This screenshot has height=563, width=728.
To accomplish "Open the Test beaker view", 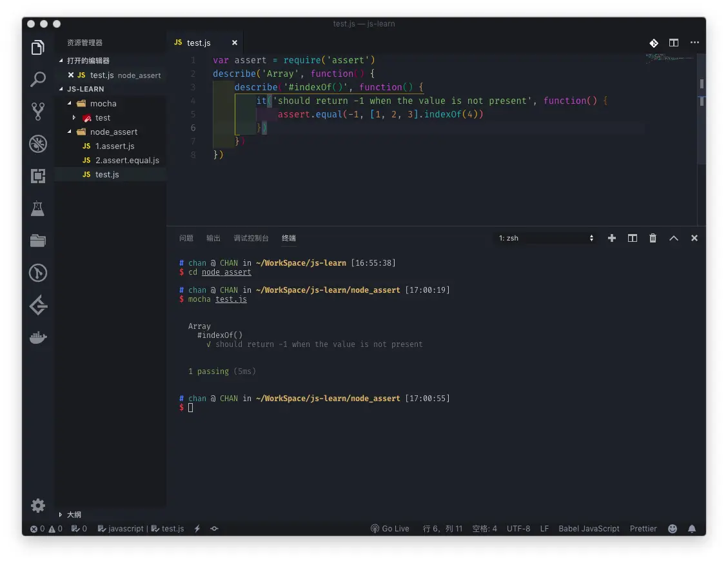I will click(x=37, y=208).
